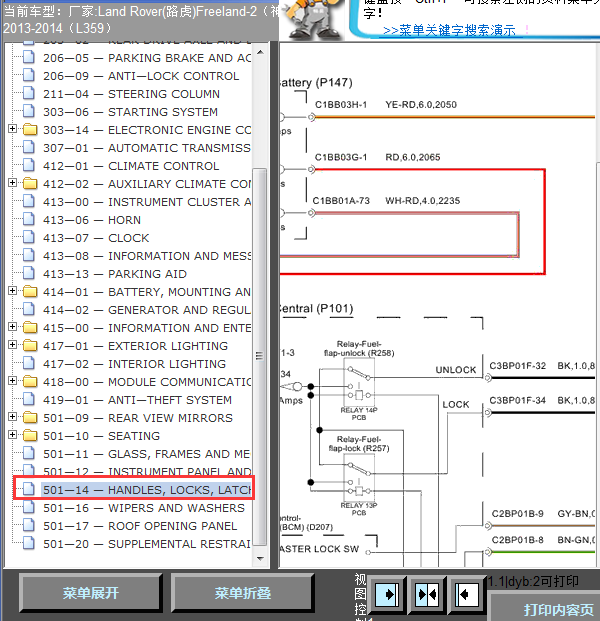
Task: Click the 303-14 folder icon
Action: pyautogui.click(x=30, y=130)
